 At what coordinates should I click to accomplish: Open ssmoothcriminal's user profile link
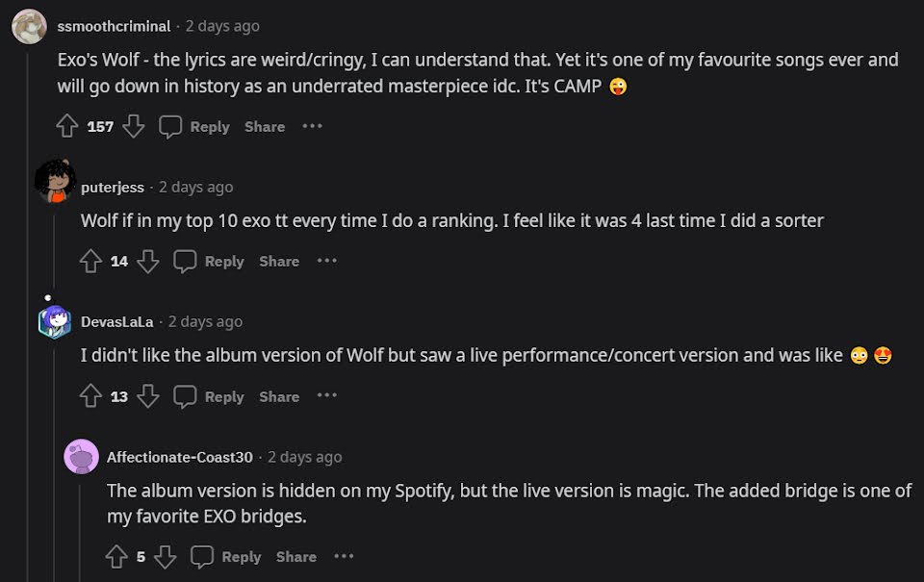pos(114,26)
